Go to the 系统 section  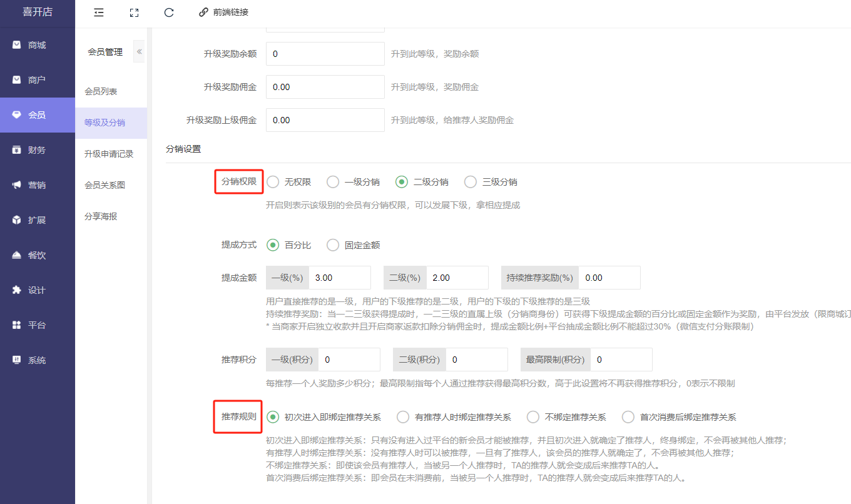coord(38,360)
